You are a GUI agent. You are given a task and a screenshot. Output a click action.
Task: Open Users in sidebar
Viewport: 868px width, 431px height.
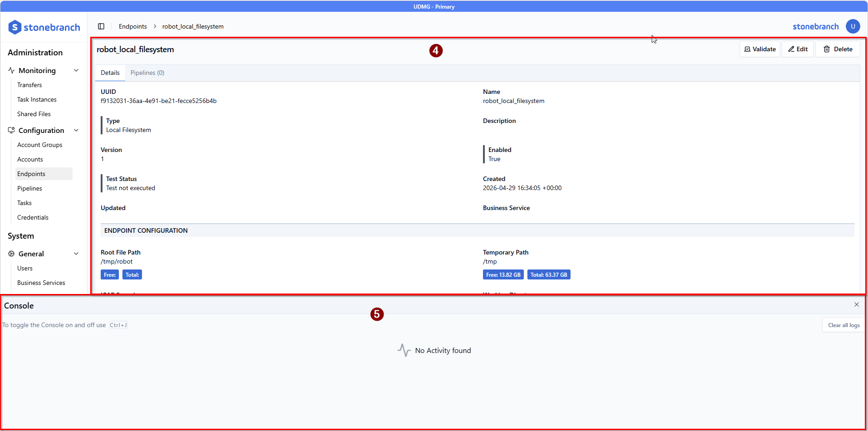coord(25,268)
